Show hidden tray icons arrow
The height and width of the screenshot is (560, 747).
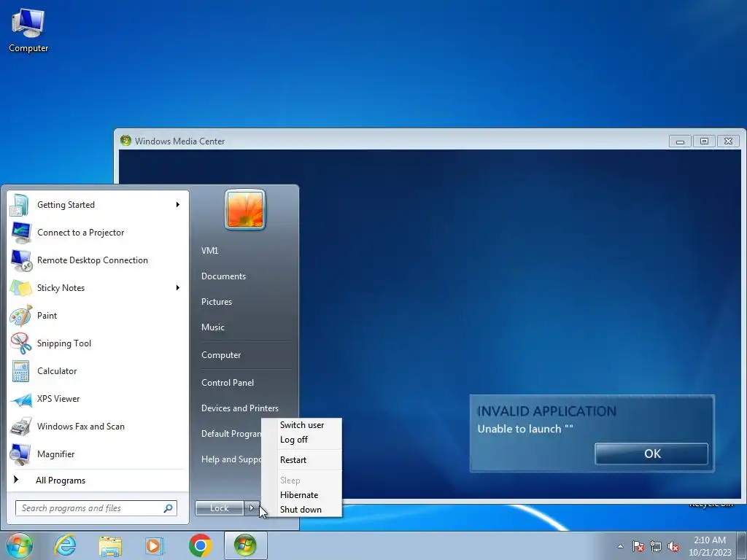[620, 546]
